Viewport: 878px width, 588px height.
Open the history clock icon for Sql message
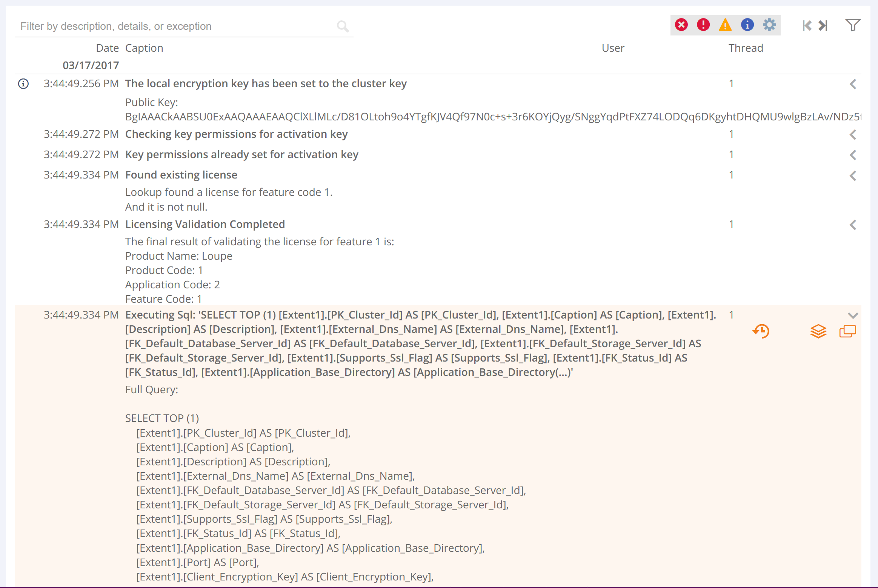pos(761,331)
